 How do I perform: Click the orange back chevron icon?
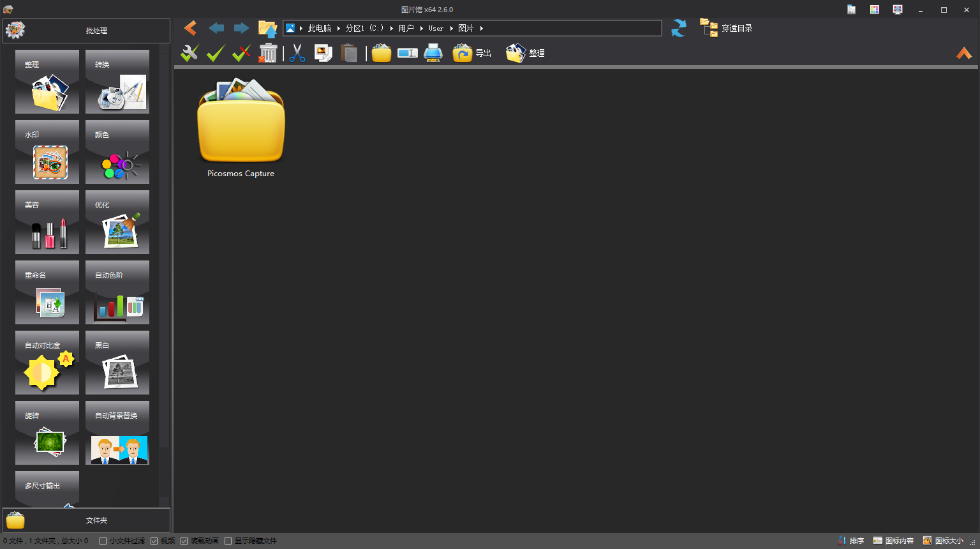click(190, 28)
